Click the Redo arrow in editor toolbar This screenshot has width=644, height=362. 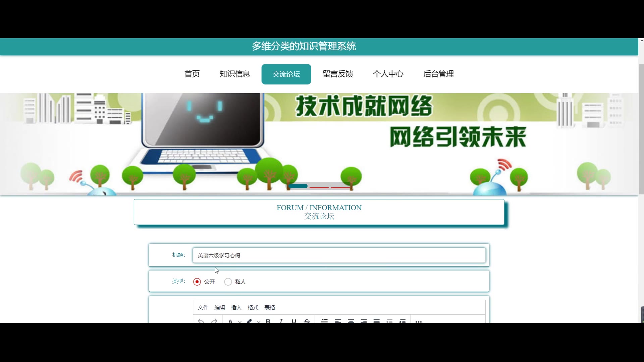pos(214,321)
